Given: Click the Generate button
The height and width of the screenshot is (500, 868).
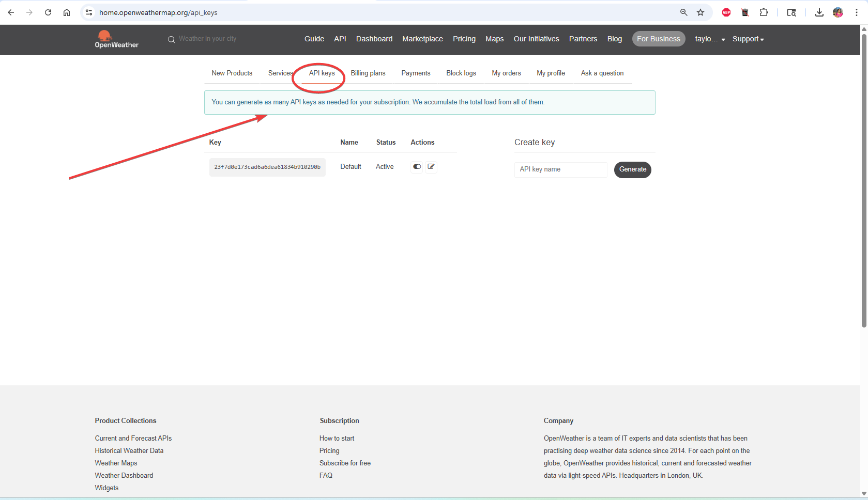Looking at the screenshot, I should (633, 169).
